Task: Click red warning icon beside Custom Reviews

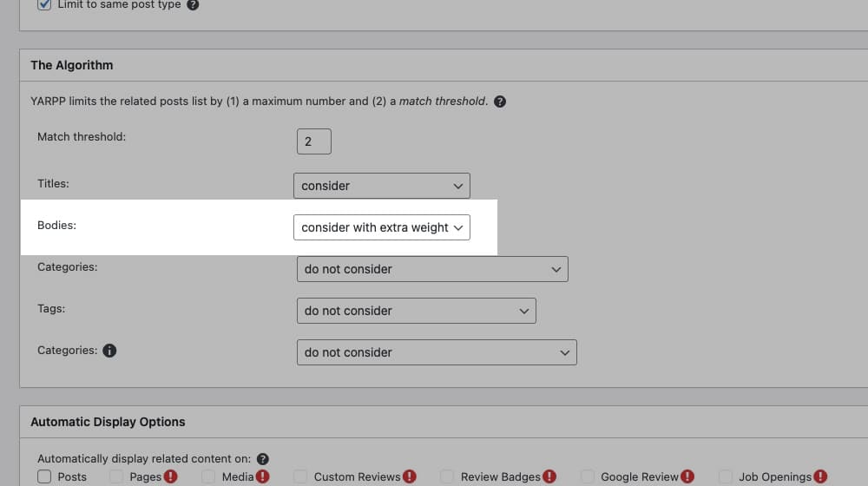Action: coord(410,476)
